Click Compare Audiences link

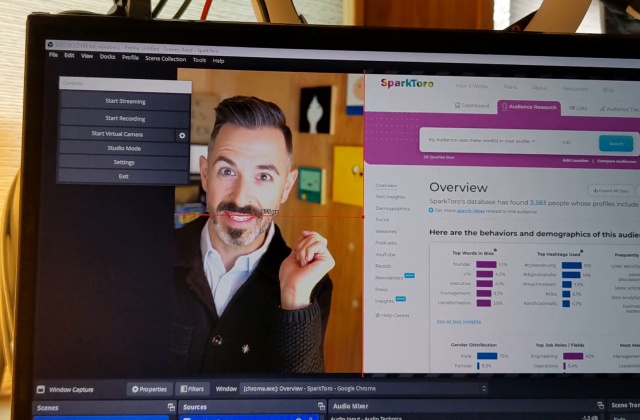pyautogui.click(x=616, y=161)
